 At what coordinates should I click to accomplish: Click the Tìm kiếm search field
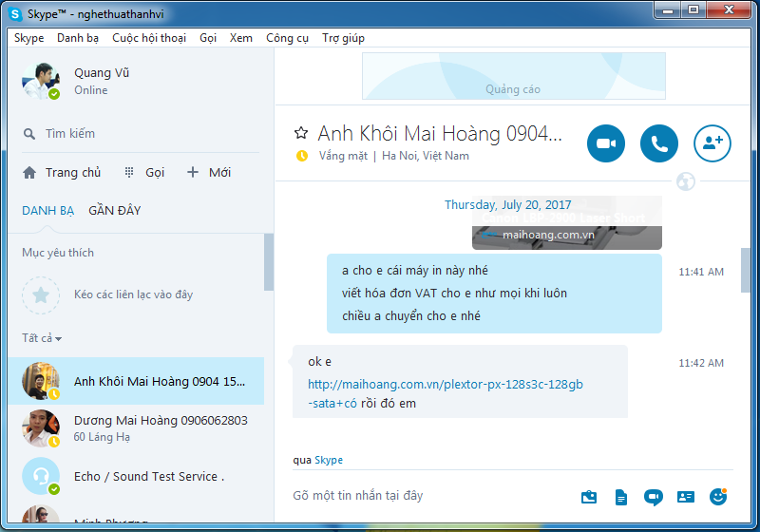coord(142,134)
